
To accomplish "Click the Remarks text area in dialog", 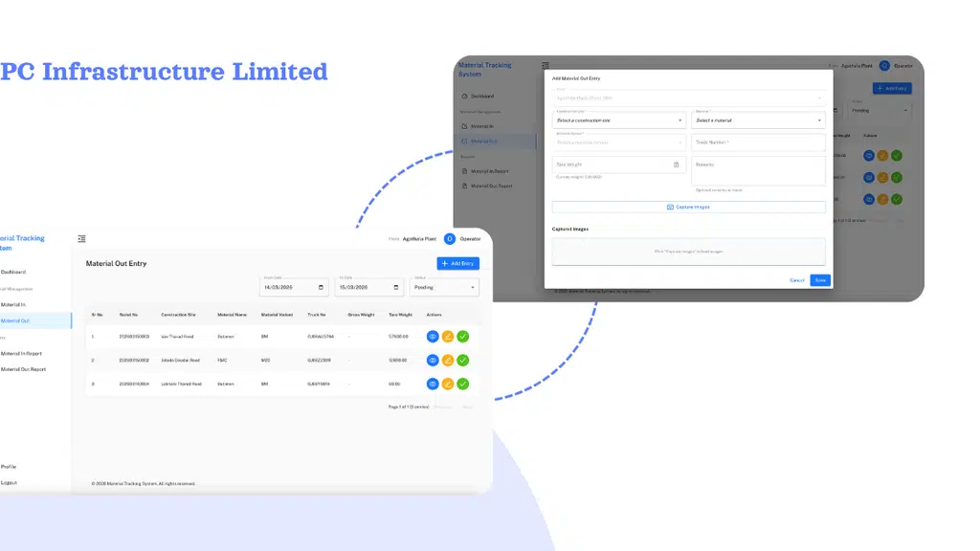I will (x=758, y=170).
